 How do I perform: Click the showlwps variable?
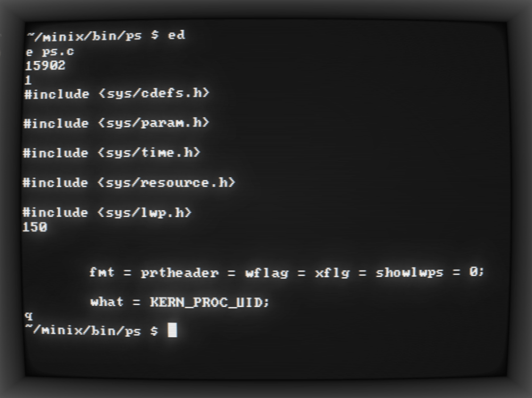coord(410,272)
